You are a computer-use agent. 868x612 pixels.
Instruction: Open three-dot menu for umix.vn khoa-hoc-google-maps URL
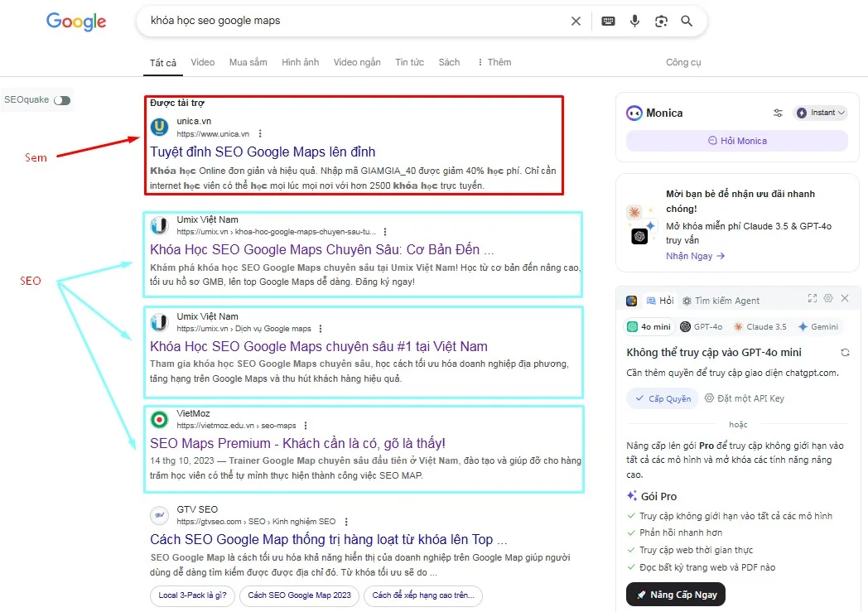[x=385, y=231]
